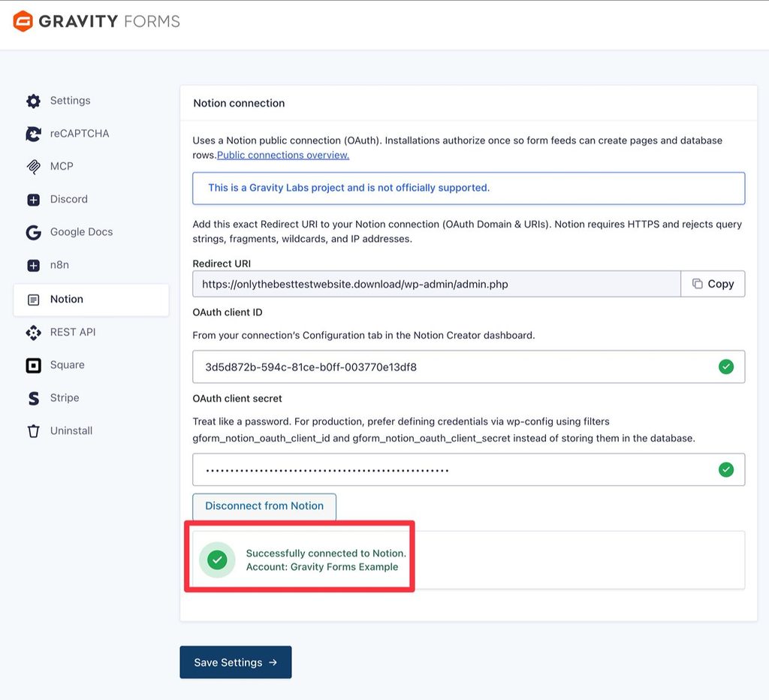Click the Redirect URI field
This screenshot has width=769, height=700.
(436, 284)
